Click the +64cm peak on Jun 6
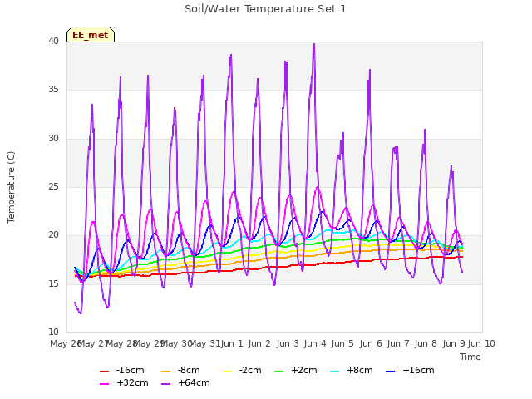 (x=370, y=70)
